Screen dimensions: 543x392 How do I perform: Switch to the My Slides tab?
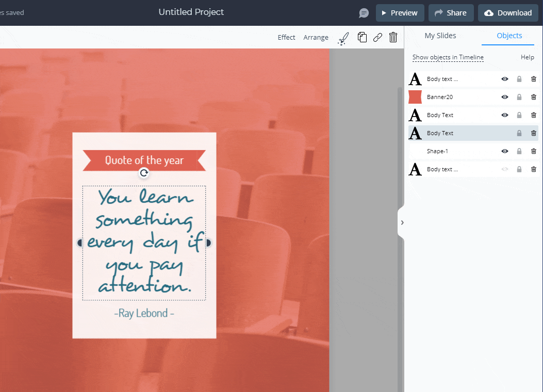(440, 36)
